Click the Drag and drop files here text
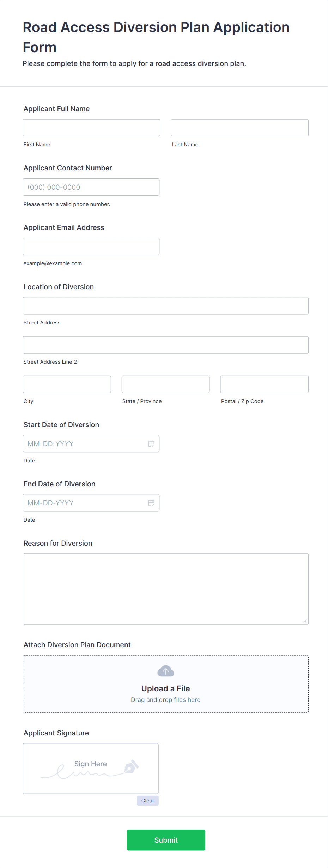328x868 pixels. (x=165, y=699)
